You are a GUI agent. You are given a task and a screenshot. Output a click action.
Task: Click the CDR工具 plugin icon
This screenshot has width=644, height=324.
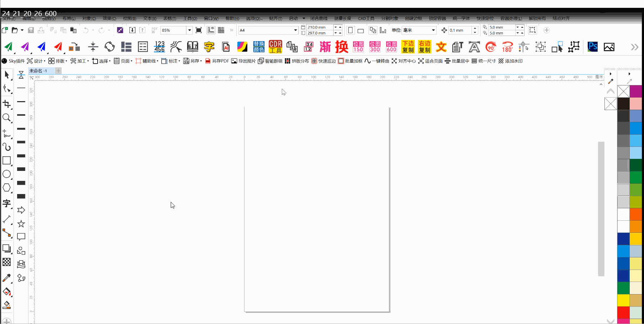(275, 47)
